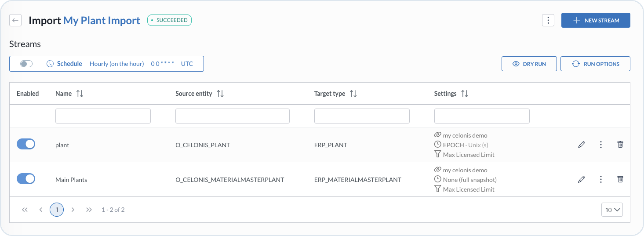This screenshot has width=644, height=236.
Task: Go back using the left arrow icon
Action: click(15, 20)
